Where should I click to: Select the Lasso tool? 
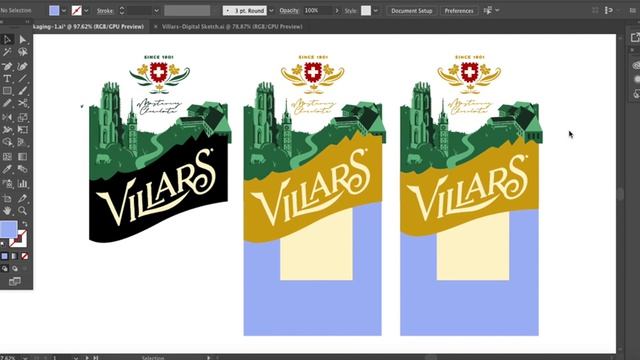[22, 52]
